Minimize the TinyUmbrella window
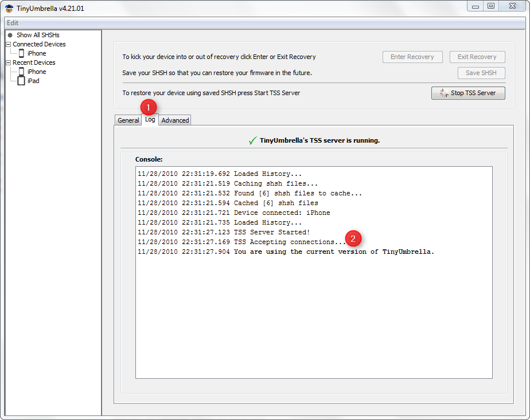 click(x=476, y=6)
